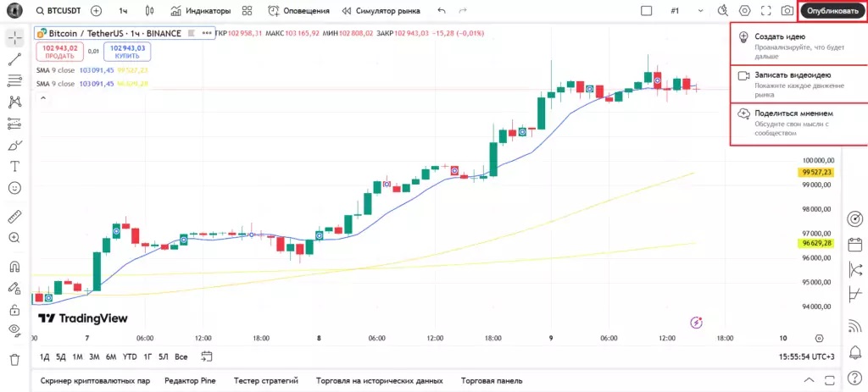This screenshot has height=392, width=868.
Task: Open the Fibonacci tools group
Action: click(15, 80)
